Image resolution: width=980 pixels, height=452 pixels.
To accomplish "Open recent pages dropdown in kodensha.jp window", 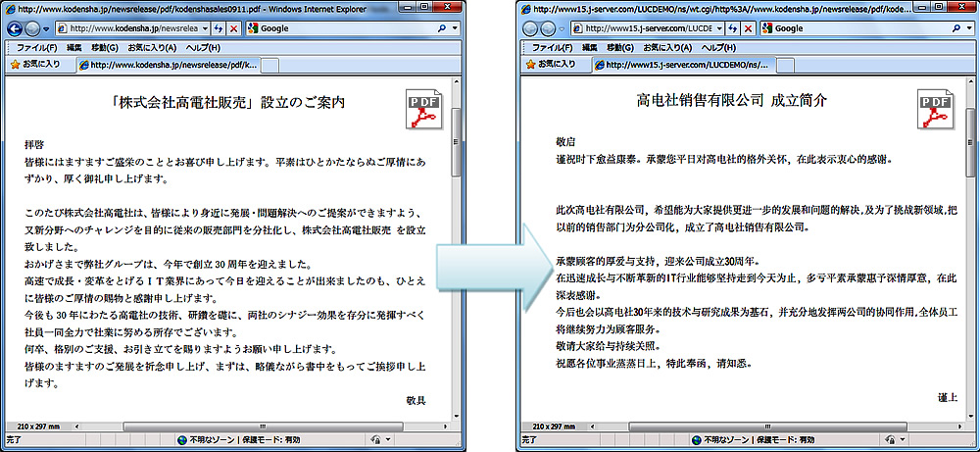I will 46,29.
